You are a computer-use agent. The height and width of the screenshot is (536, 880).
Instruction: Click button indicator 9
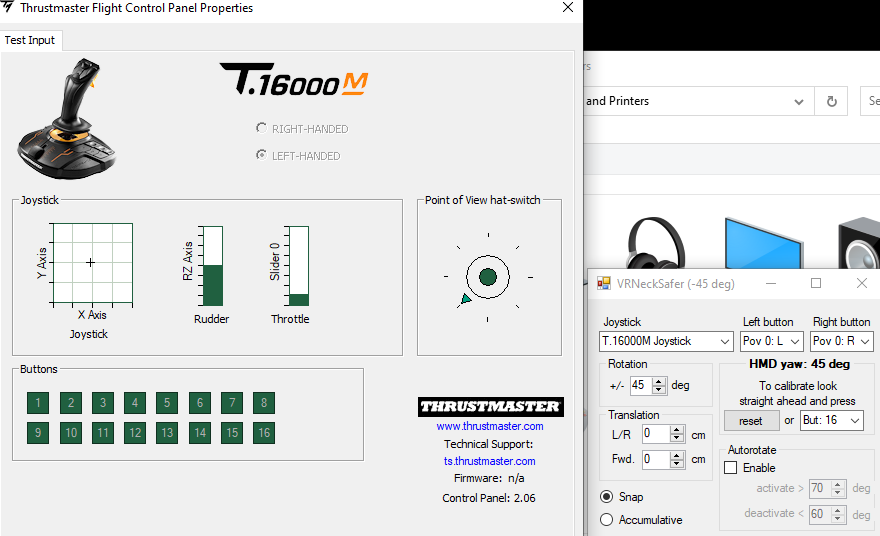click(x=38, y=433)
